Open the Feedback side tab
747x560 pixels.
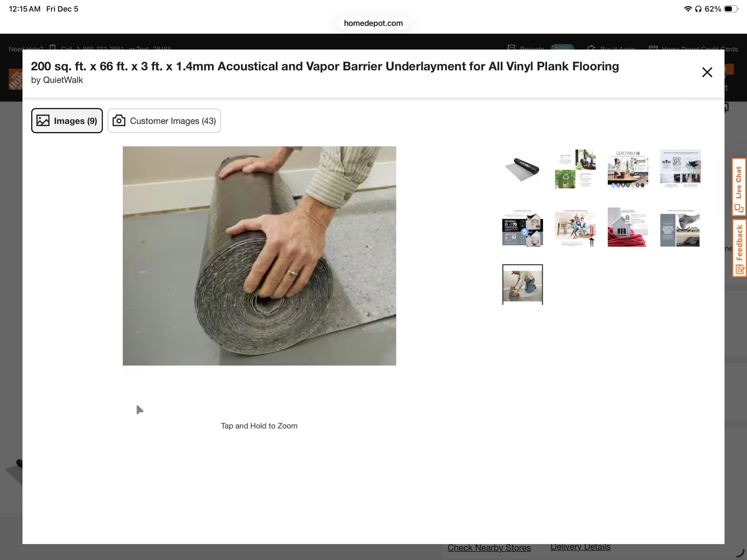click(x=739, y=248)
